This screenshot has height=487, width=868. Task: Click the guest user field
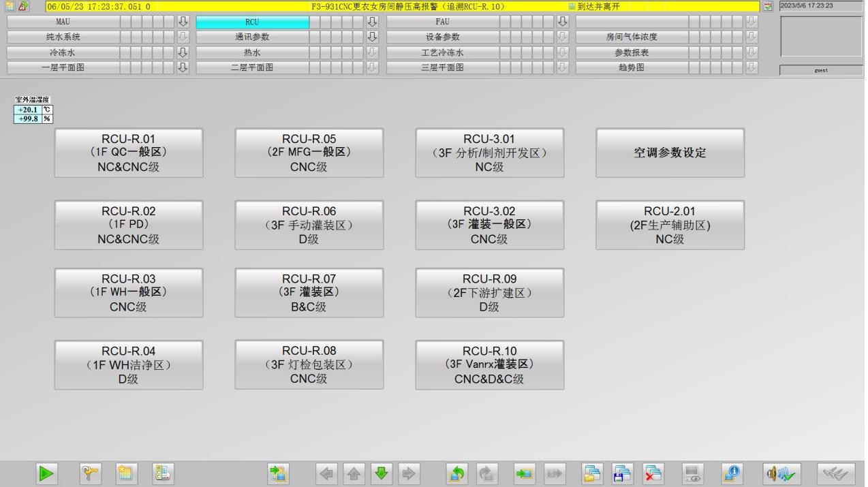820,70
